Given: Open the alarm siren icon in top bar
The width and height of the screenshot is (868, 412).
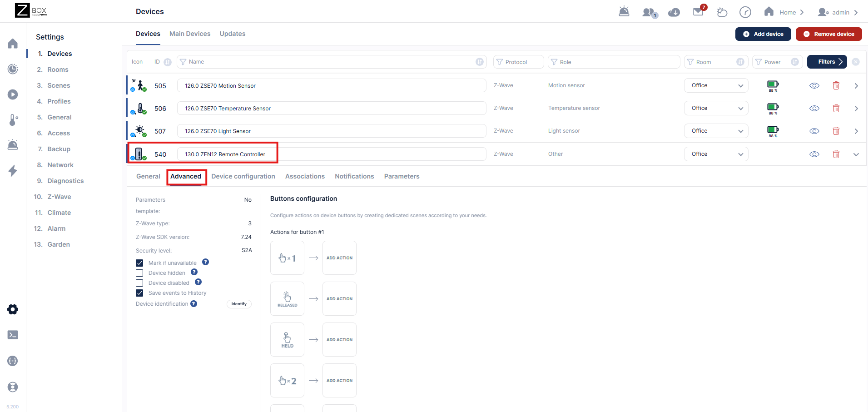Looking at the screenshot, I should (624, 11).
